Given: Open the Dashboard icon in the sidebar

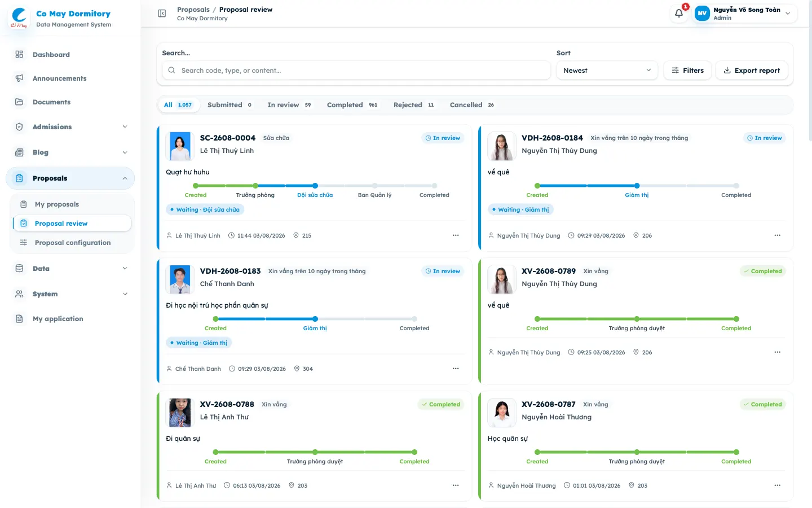Looking at the screenshot, I should click(x=19, y=55).
